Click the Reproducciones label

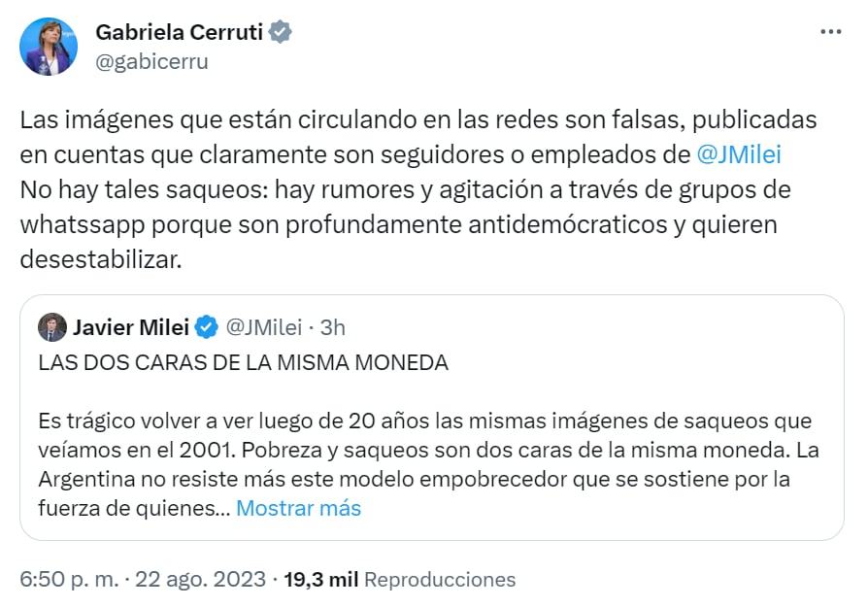[440, 580]
